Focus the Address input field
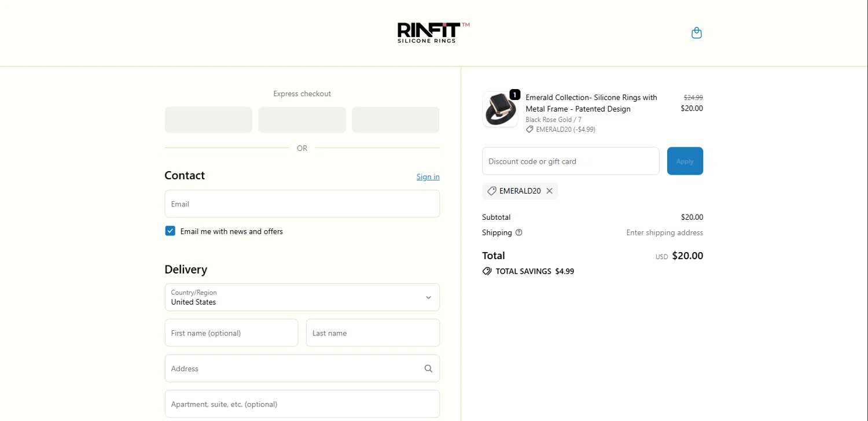The height and width of the screenshot is (421, 868). (302, 368)
